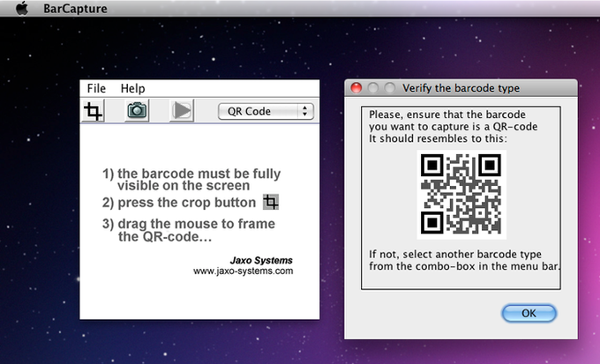Click the OK button in the dialog
Screen dimensions: 600x364
pyautogui.click(x=529, y=313)
